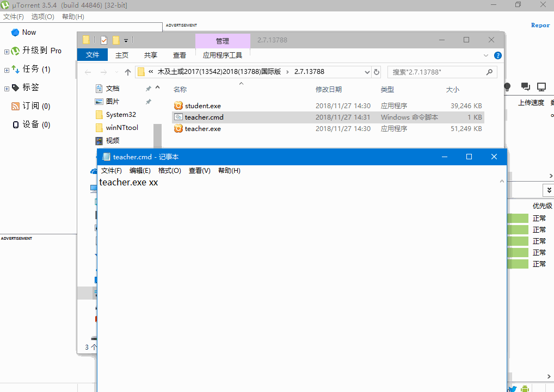554x392 pixels.
Task: Click the Notepad vertical scrollbar up arrow
Action: coord(502,182)
